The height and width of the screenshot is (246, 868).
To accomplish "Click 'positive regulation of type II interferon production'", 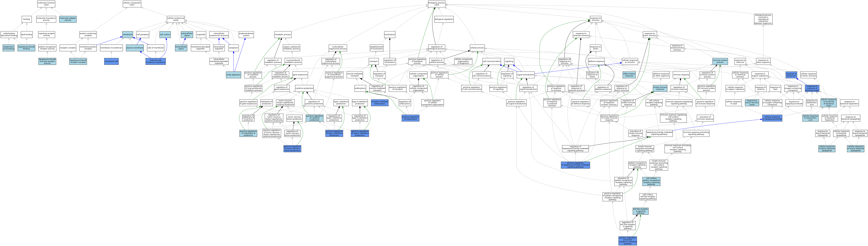I will pyautogui.click(x=360, y=133).
